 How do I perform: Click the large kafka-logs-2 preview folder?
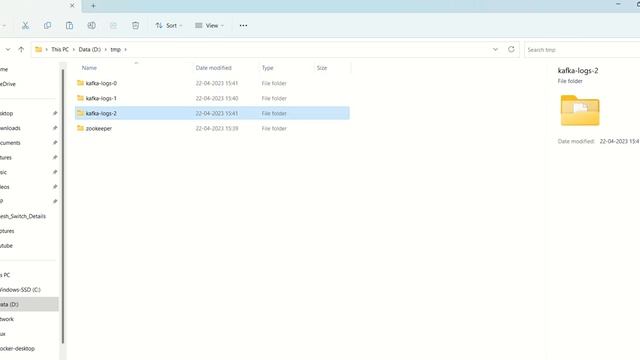tap(580, 110)
